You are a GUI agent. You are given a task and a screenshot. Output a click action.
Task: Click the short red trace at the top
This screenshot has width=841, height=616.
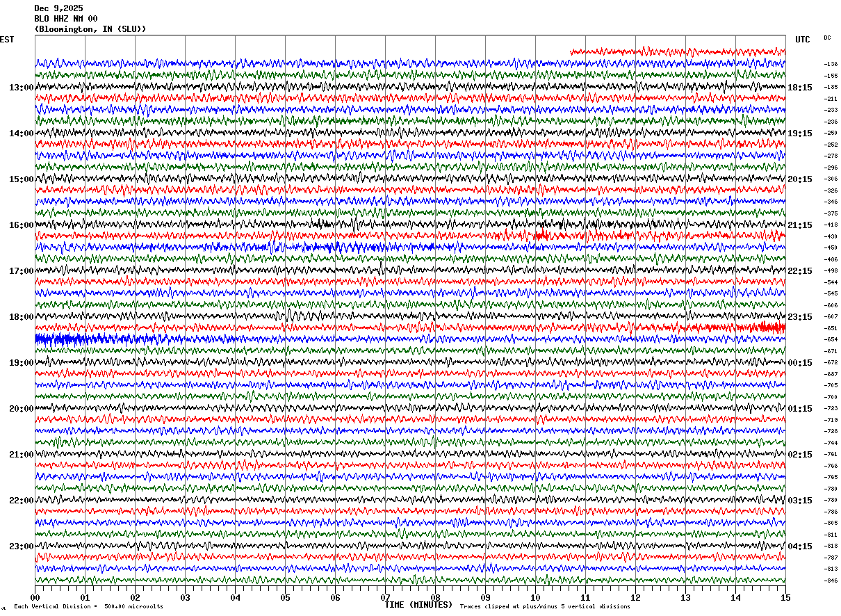pos(677,51)
